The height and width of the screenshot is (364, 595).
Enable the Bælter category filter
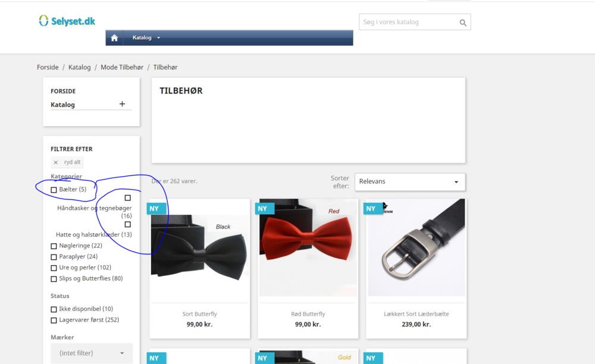[x=52, y=189]
